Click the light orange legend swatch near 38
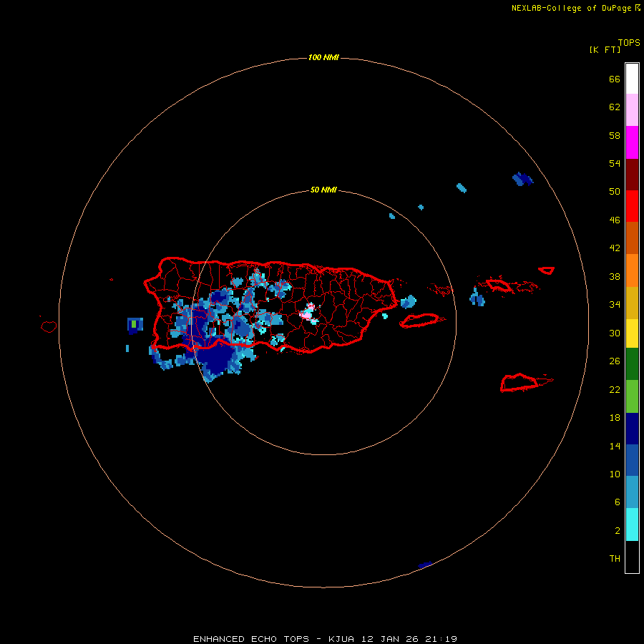 pyautogui.click(x=632, y=270)
